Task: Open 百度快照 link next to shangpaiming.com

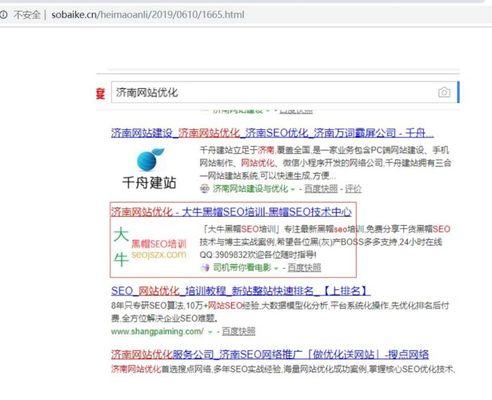Action: (x=239, y=331)
